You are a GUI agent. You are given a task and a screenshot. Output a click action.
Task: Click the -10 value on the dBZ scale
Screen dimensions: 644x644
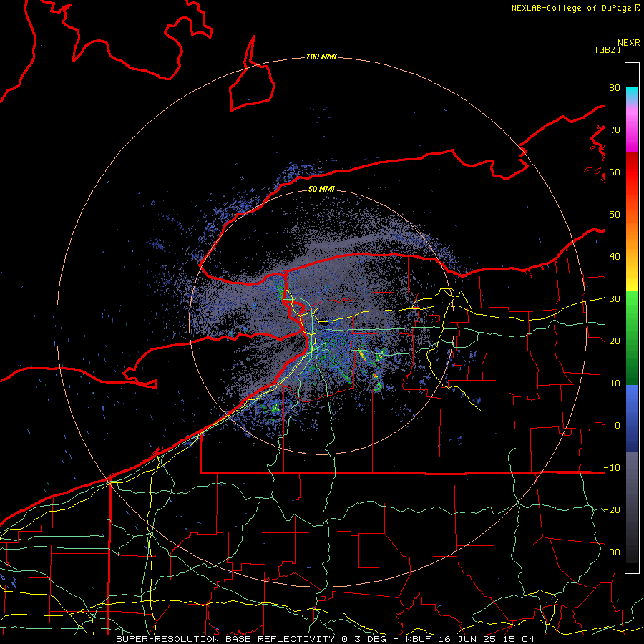pyautogui.click(x=612, y=467)
